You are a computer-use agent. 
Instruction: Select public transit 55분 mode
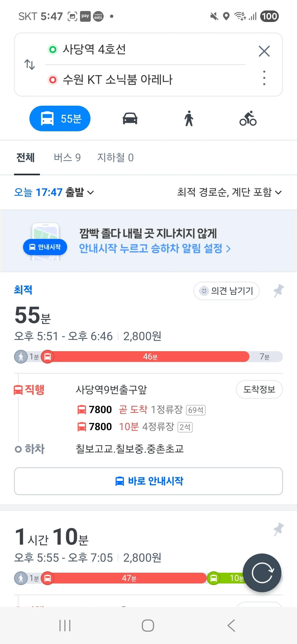(x=60, y=119)
